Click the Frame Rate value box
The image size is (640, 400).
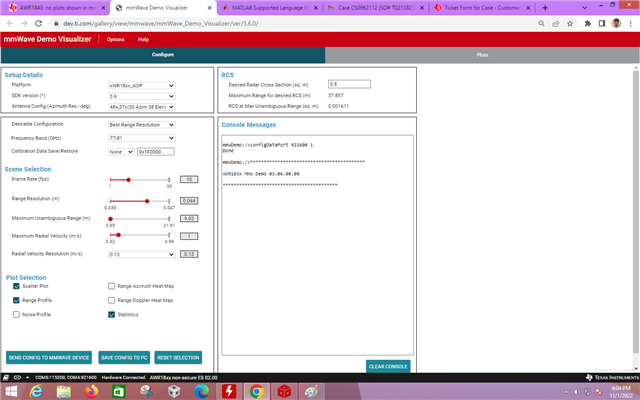[189, 180]
